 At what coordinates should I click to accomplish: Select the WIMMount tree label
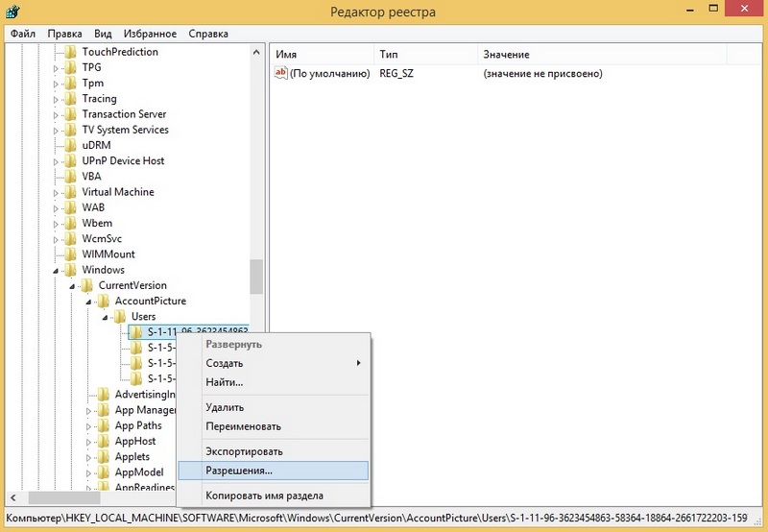point(108,254)
